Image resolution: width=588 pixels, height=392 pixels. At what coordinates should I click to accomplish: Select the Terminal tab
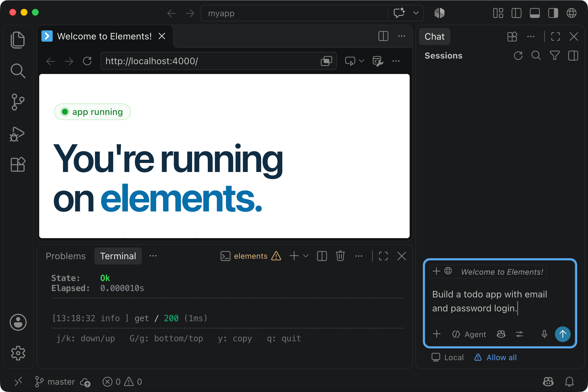click(x=118, y=256)
